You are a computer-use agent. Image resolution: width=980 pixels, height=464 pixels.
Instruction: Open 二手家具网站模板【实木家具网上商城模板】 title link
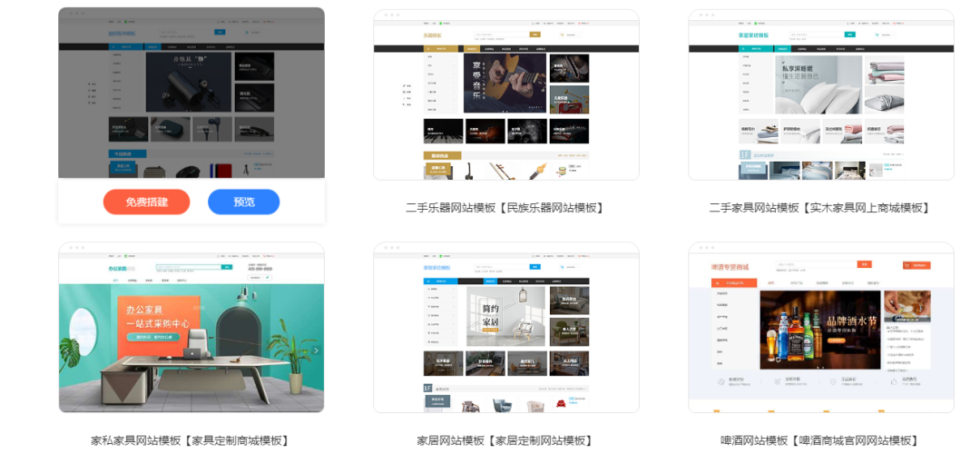pos(821,208)
